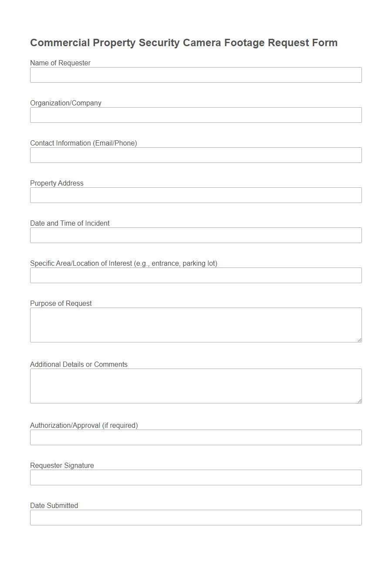Click the Organization/Company input field

pyautogui.click(x=196, y=115)
